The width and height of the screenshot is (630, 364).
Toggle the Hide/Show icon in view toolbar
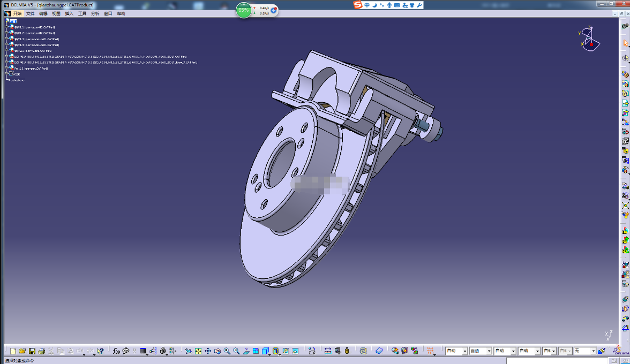coord(285,351)
